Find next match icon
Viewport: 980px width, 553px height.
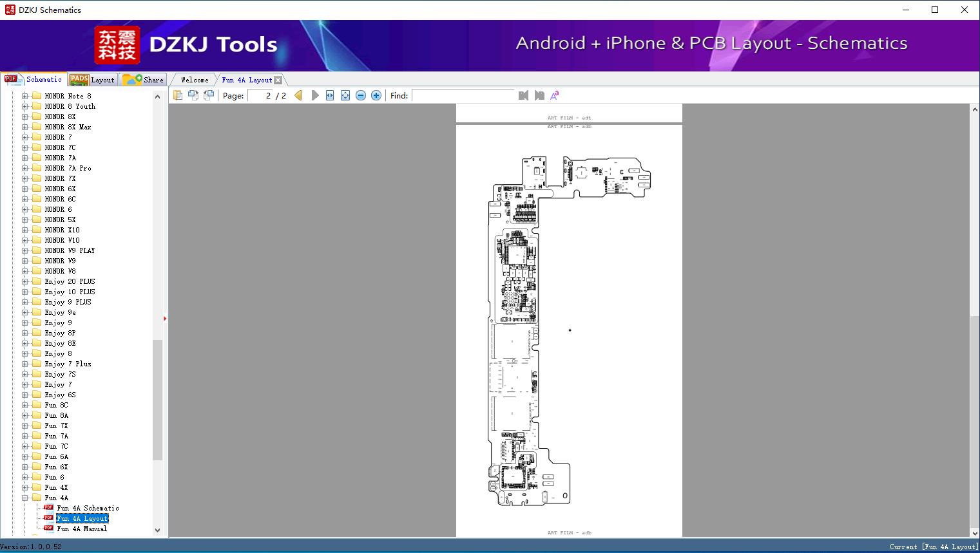tap(539, 95)
